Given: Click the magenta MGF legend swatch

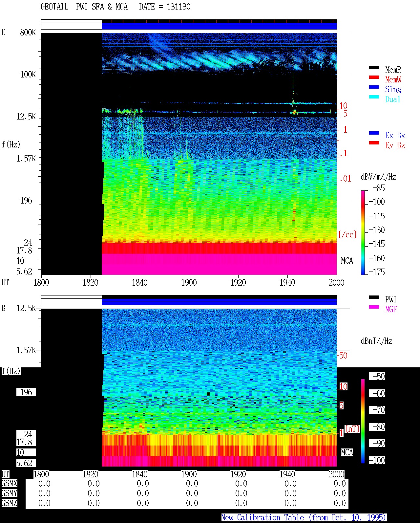Looking at the screenshot, I should pyautogui.click(x=374, y=307).
